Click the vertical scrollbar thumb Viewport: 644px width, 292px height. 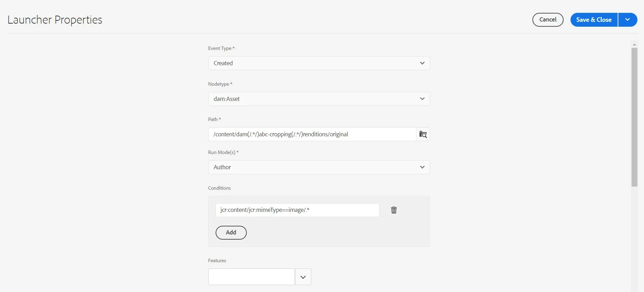pos(634,117)
